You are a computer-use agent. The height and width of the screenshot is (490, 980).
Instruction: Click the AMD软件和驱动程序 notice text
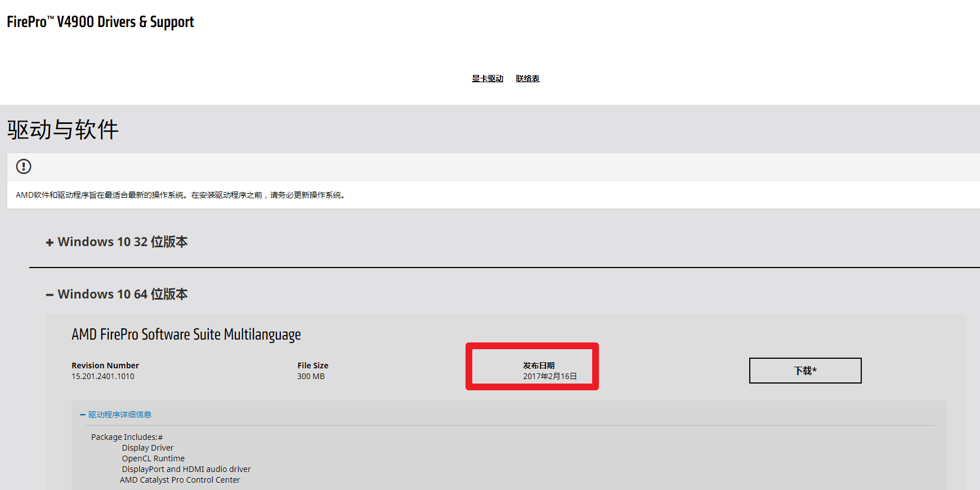(x=181, y=195)
